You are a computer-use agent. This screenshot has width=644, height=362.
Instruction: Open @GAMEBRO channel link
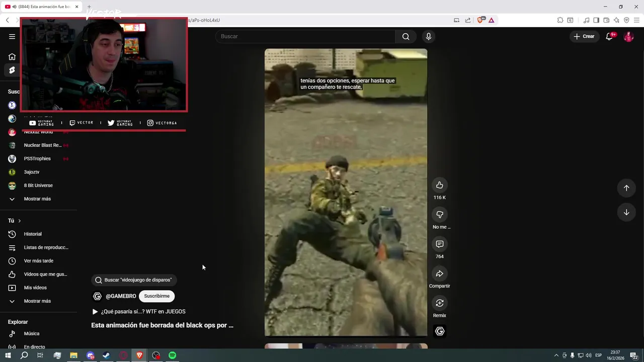[x=121, y=296]
